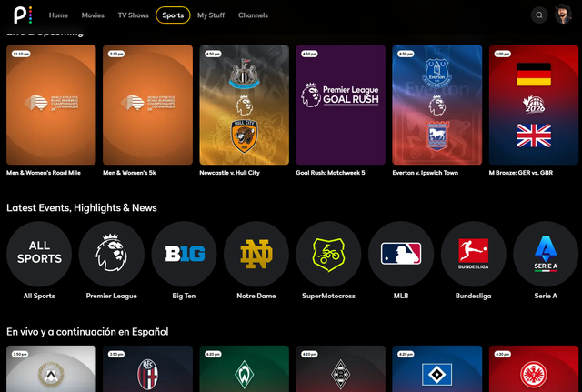Open the All Sports circle icon
This screenshot has height=392, width=582.
click(x=39, y=254)
